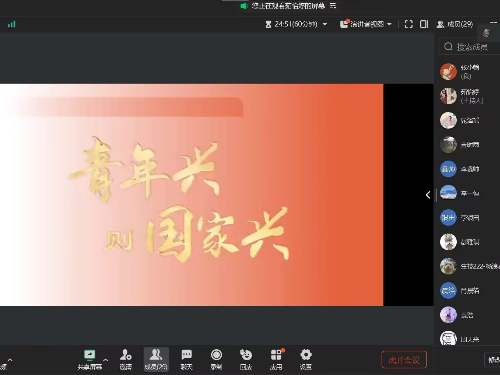Expand share screen options caret

[106, 360]
